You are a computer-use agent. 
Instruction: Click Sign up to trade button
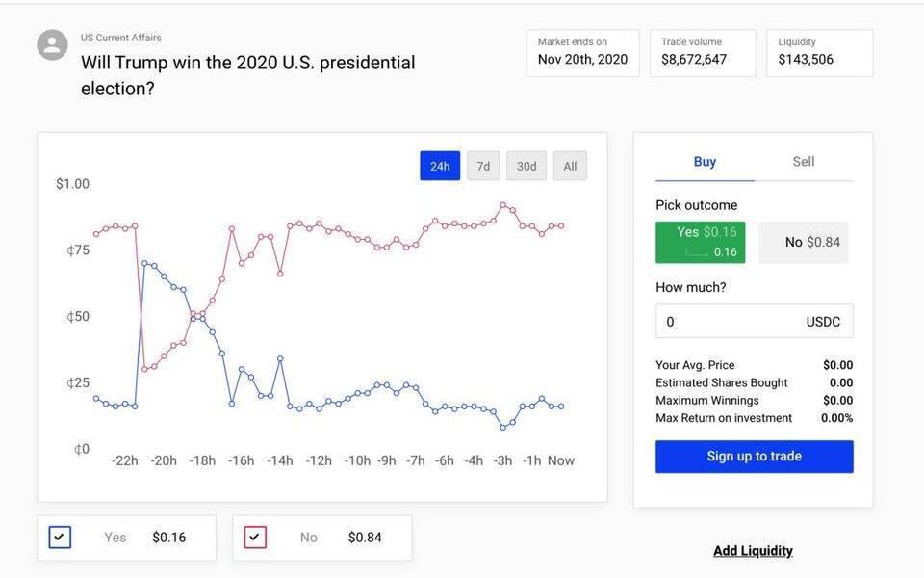pos(755,457)
